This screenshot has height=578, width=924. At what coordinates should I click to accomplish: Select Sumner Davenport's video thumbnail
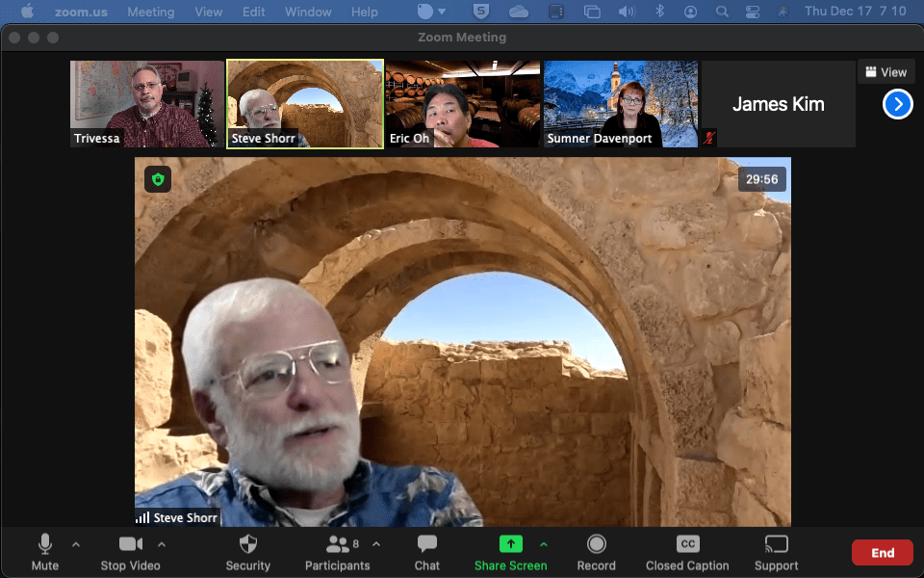621,104
